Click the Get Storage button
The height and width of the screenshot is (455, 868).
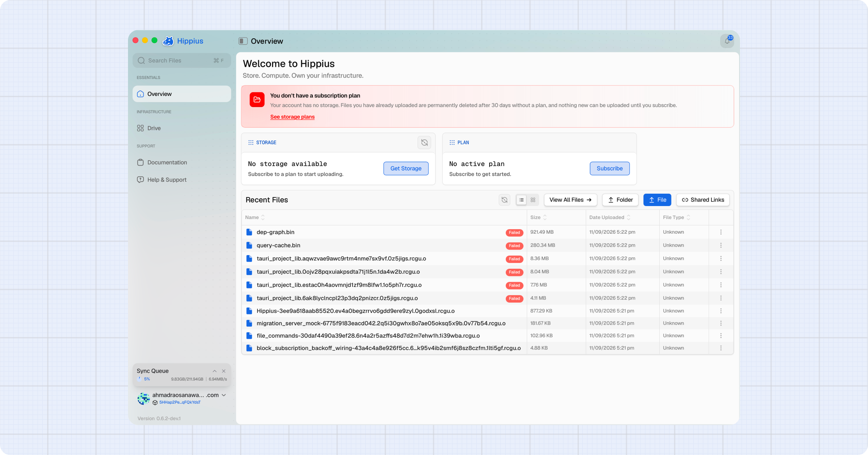click(406, 169)
